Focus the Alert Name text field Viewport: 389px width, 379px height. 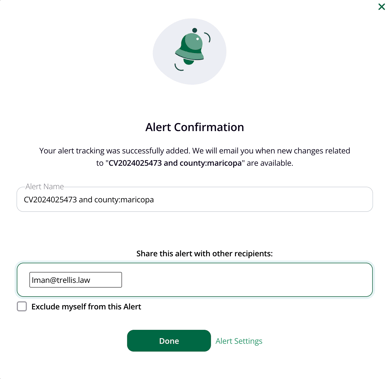point(194,199)
